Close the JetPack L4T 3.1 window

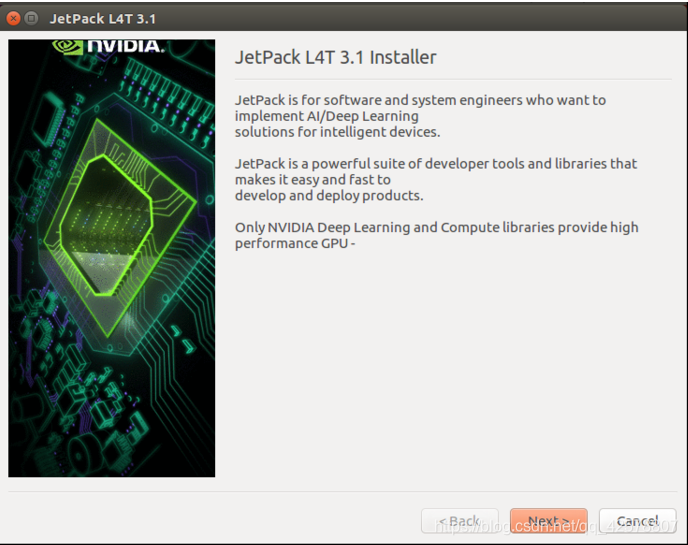(14, 18)
